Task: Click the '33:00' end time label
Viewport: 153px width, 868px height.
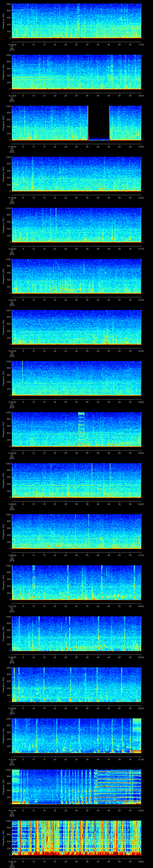Action: [141, 861]
